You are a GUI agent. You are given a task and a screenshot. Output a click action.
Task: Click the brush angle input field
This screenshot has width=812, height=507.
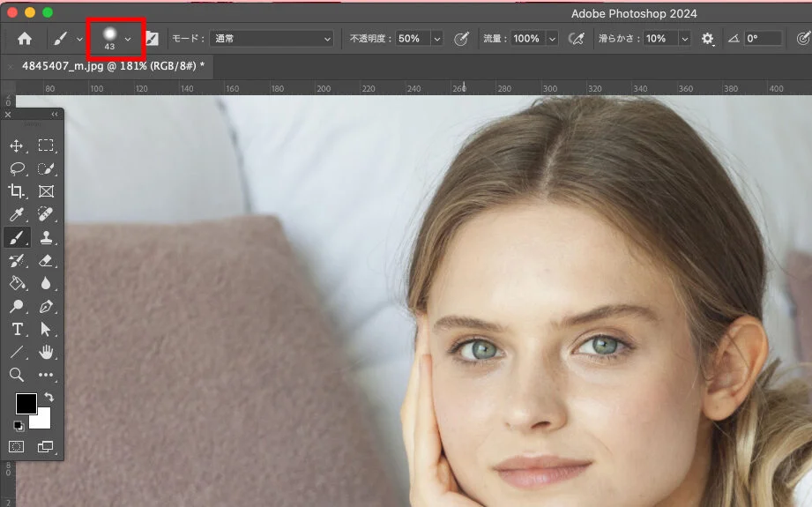(x=763, y=39)
